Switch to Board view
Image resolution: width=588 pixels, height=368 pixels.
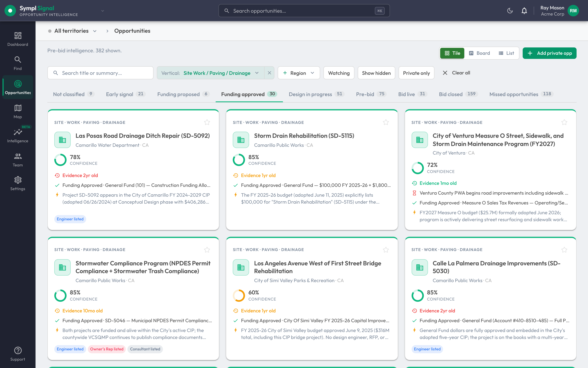point(479,53)
